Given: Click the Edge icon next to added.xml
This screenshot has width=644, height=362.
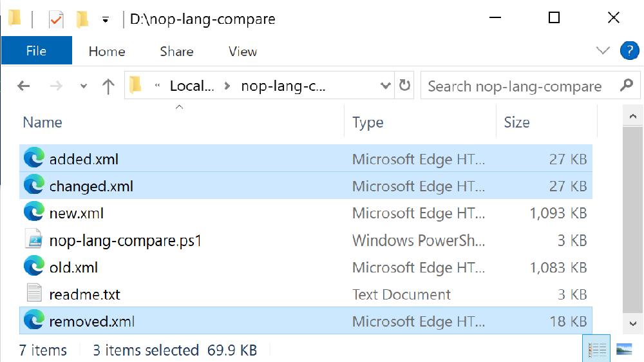Looking at the screenshot, I should 34,158.
